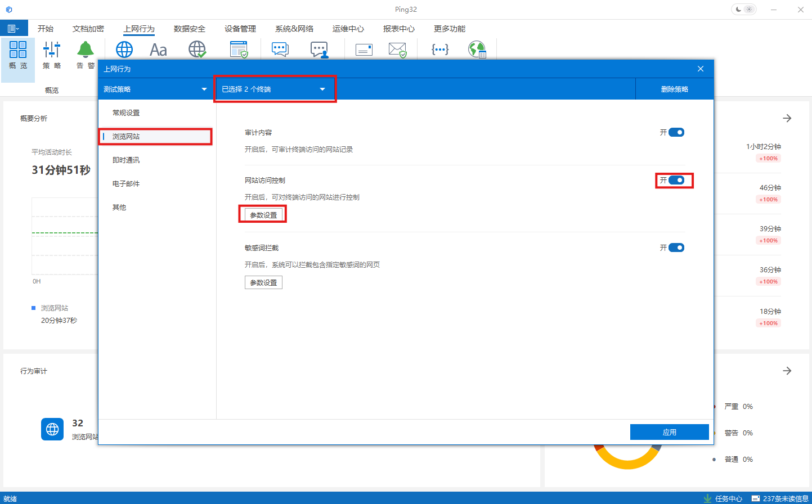
Task: Open the 告警 alerts bell icon
Action: tap(86, 50)
